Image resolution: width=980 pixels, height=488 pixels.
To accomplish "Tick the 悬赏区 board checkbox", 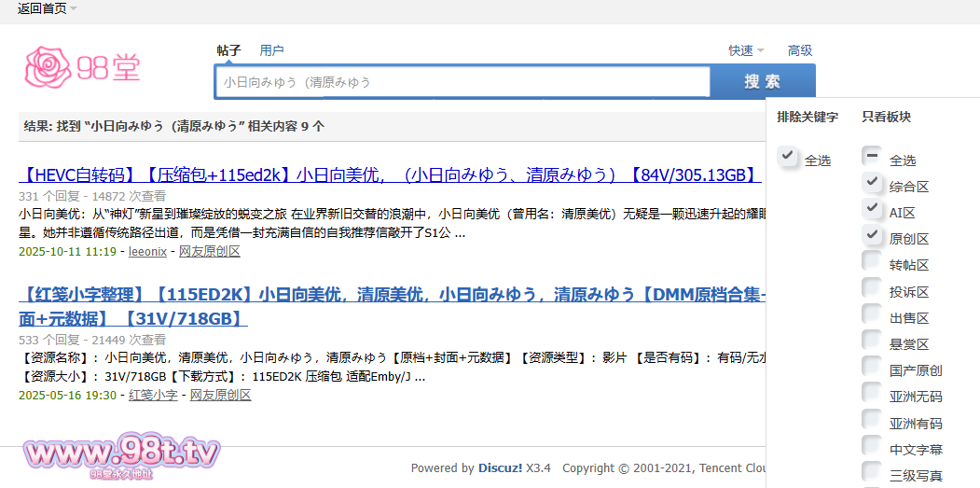I will (x=872, y=341).
